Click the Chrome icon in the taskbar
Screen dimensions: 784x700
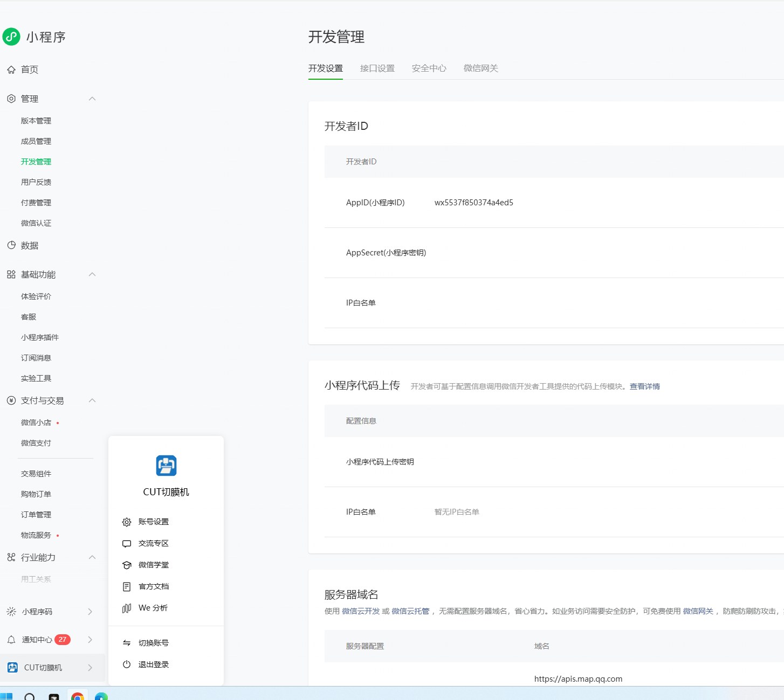(78, 696)
